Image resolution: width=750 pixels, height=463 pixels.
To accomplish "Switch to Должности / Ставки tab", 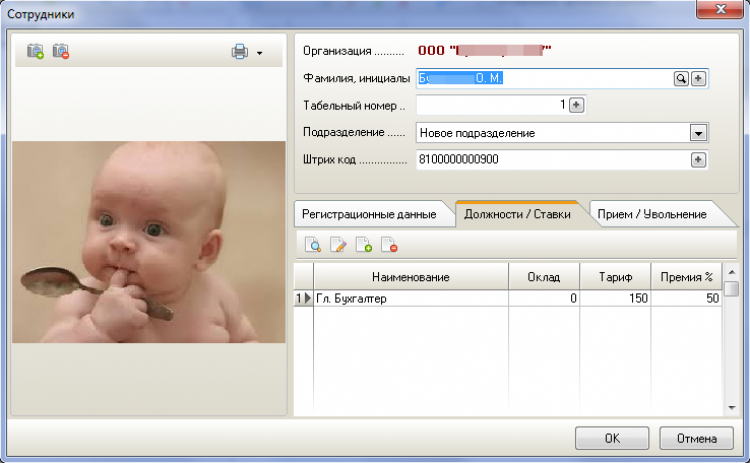I will [x=517, y=214].
